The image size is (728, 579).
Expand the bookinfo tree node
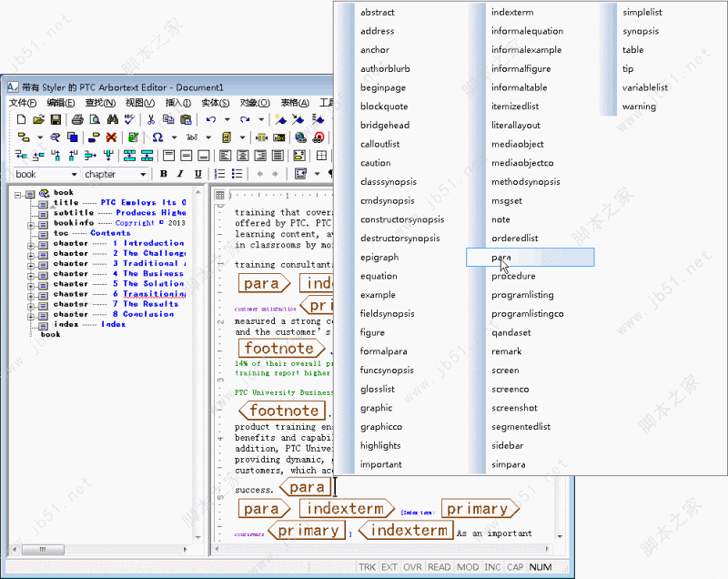click(x=31, y=225)
